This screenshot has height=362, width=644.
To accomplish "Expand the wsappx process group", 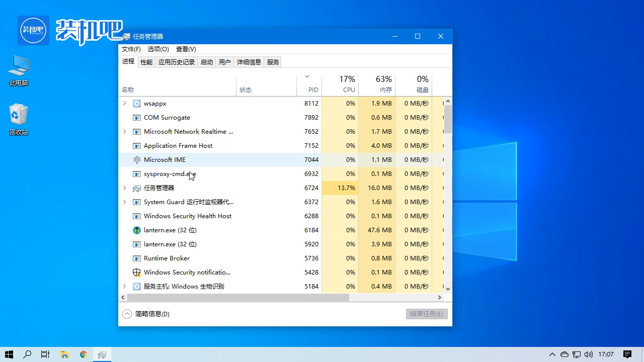I will [124, 103].
